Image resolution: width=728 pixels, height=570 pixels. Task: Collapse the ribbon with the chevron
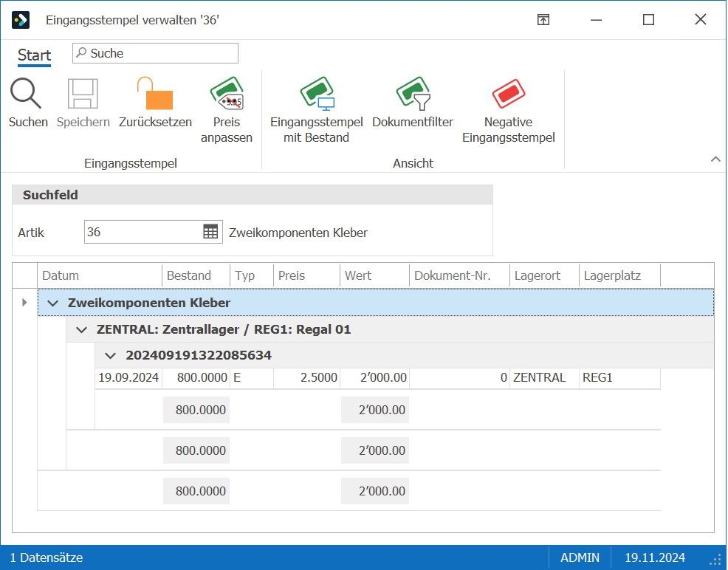(x=715, y=159)
